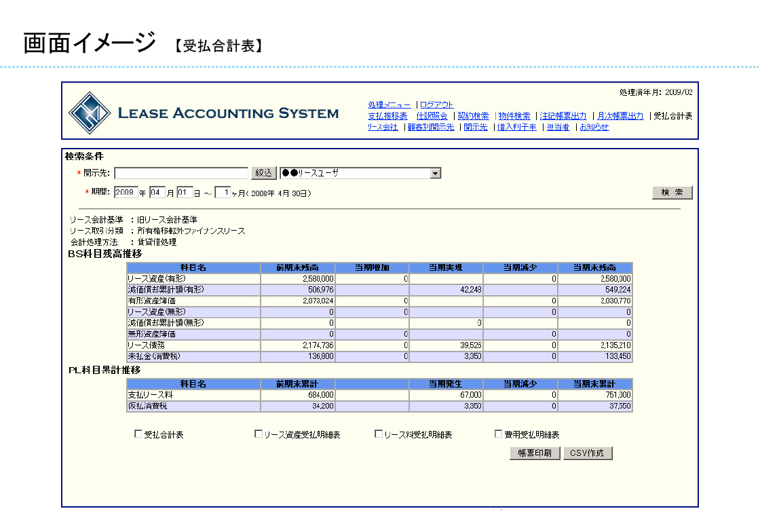Click the month field showing 04
The width and height of the screenshot is (760, 532).
(x=157, y=192)
